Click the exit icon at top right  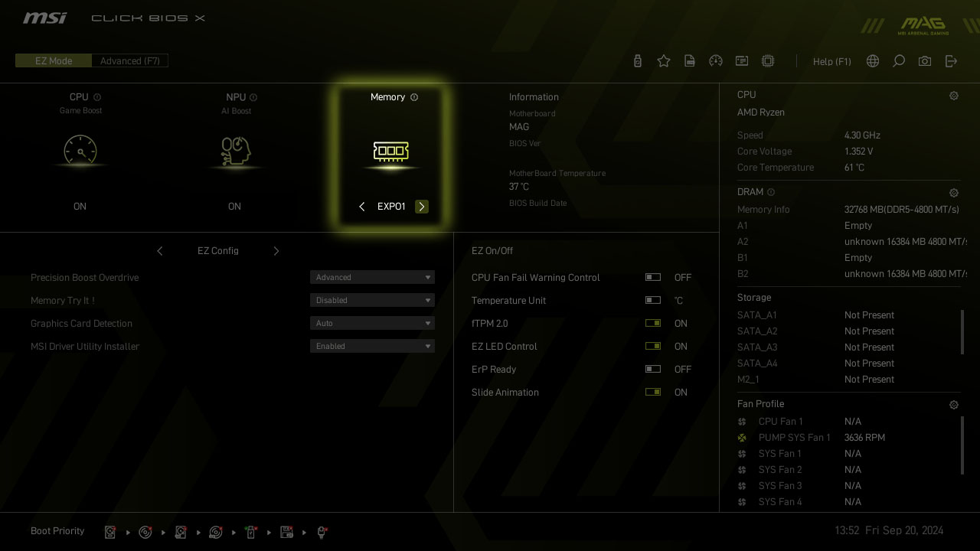click(951, 61)
